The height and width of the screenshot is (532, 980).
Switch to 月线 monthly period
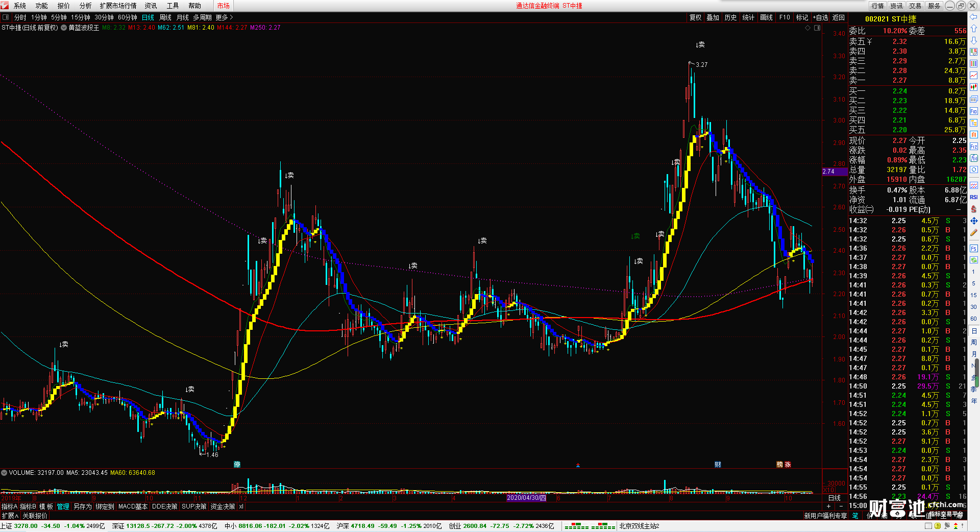pos(183,17)
